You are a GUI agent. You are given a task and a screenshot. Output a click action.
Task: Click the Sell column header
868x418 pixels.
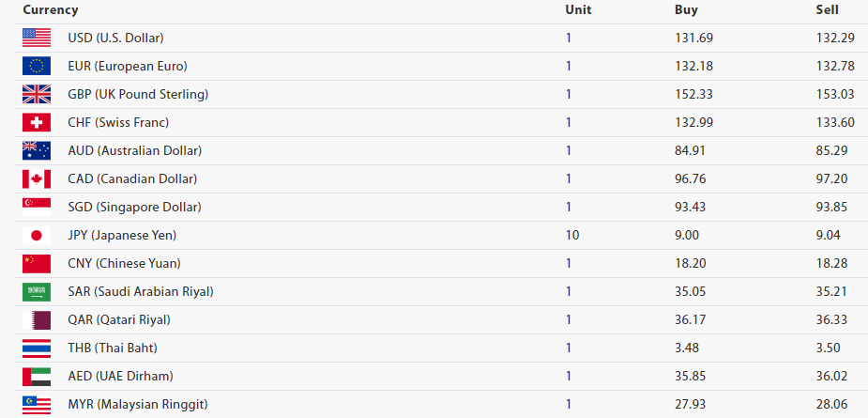(828, 10)
